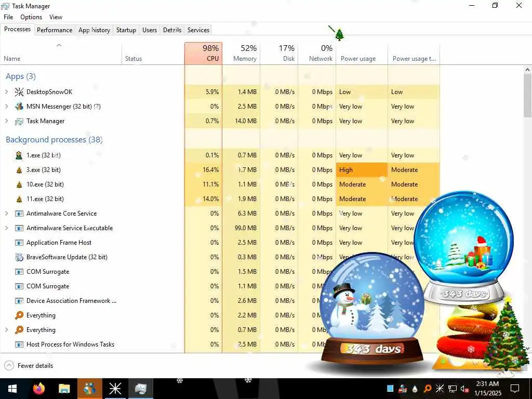Screen dimensions: 532x399
Task: Click the taskbar clock showing 2:31 AM
Action: click(x=487, y=389)
